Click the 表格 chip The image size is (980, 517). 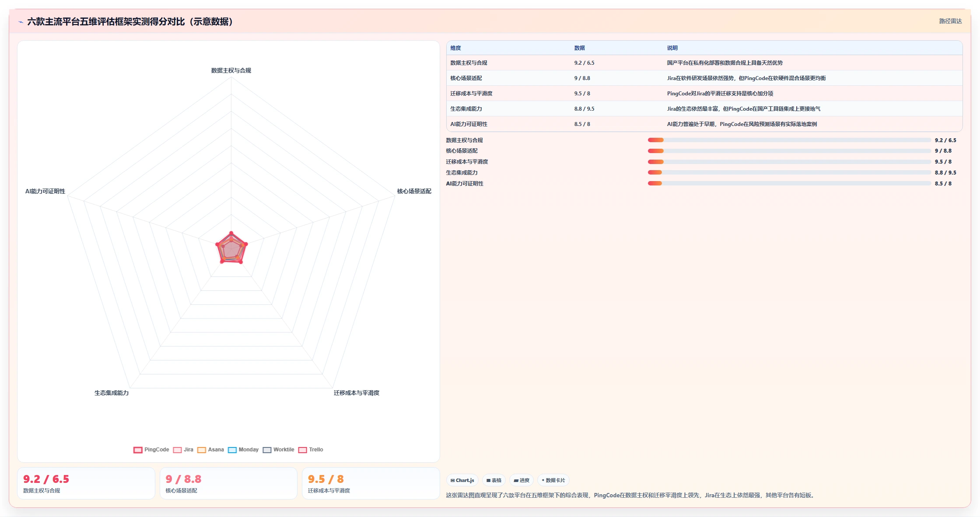494,480
